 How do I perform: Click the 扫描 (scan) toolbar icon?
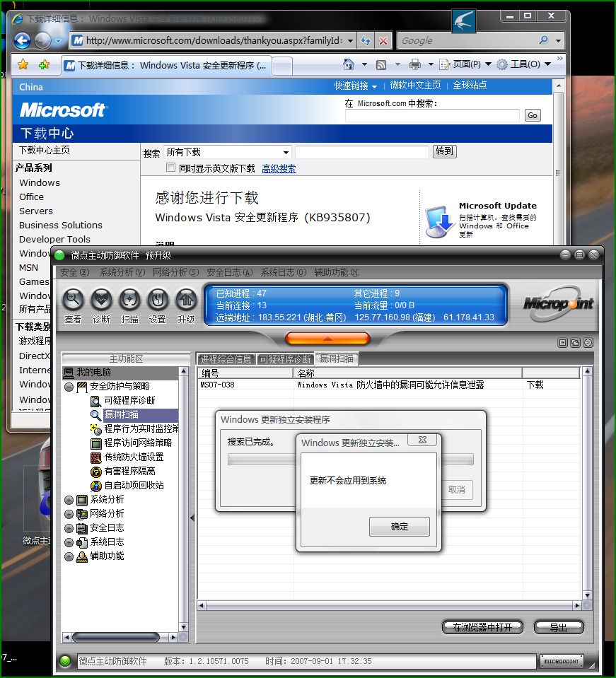coord(129,299)
